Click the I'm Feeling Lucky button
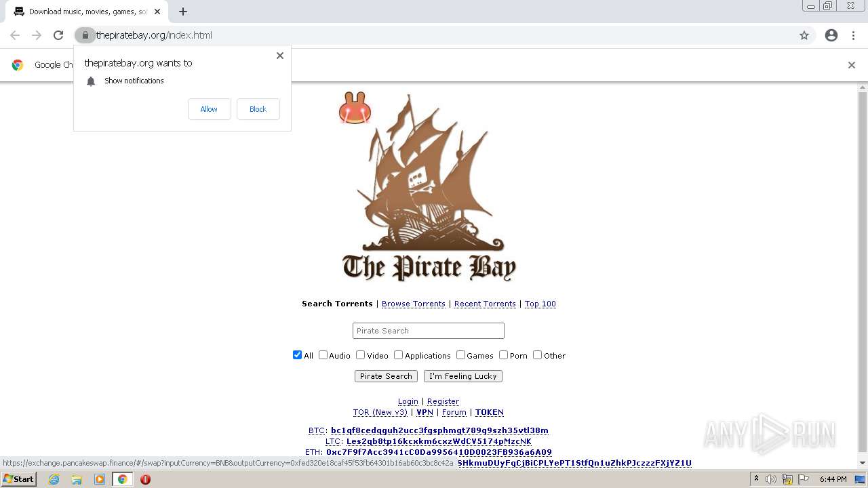Viewport: 868px width, 488px height. [x=463, y=376]
